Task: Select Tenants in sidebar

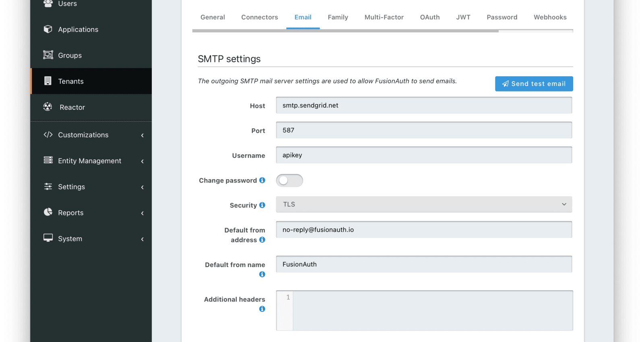Action: pyautogui.click(x=91, y=81)
